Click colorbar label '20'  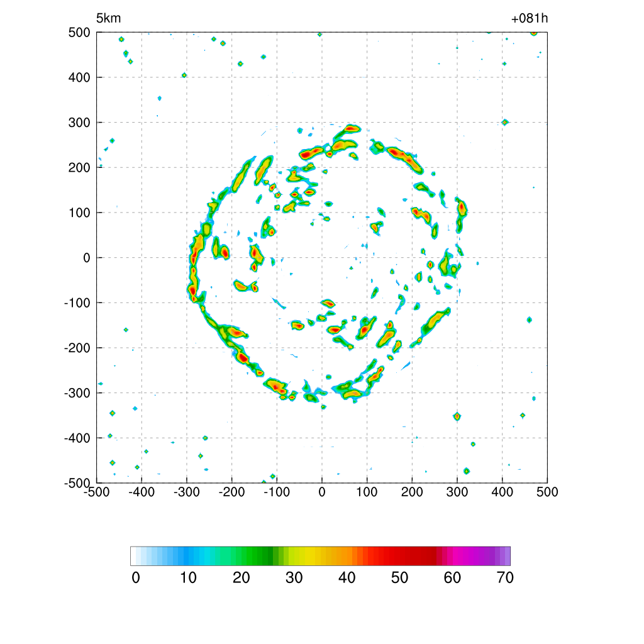click(x=241, y=577)
